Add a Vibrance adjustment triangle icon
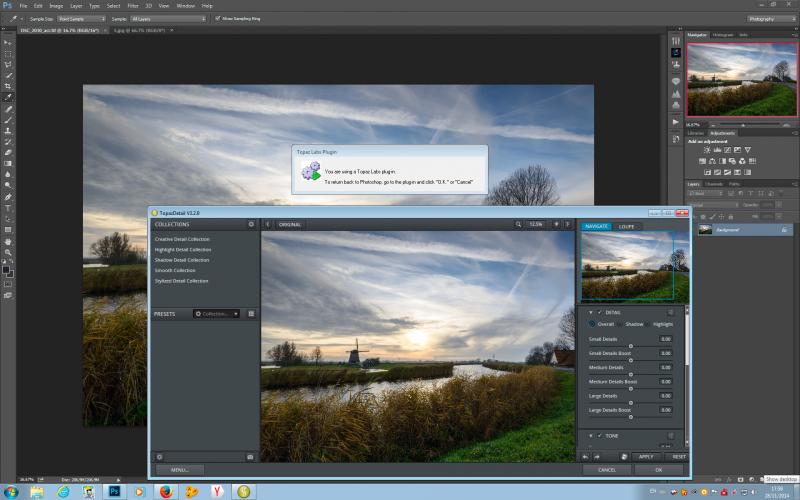The image size is (800, 500). coord(747,150)
